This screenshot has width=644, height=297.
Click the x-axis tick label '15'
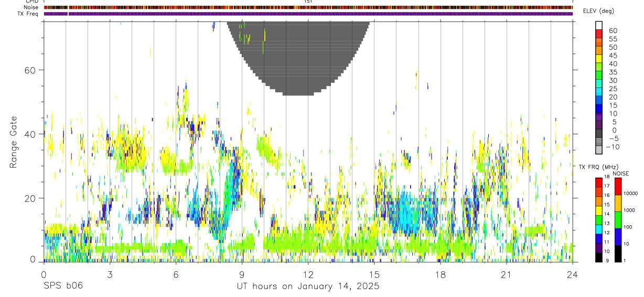[374, 274]
